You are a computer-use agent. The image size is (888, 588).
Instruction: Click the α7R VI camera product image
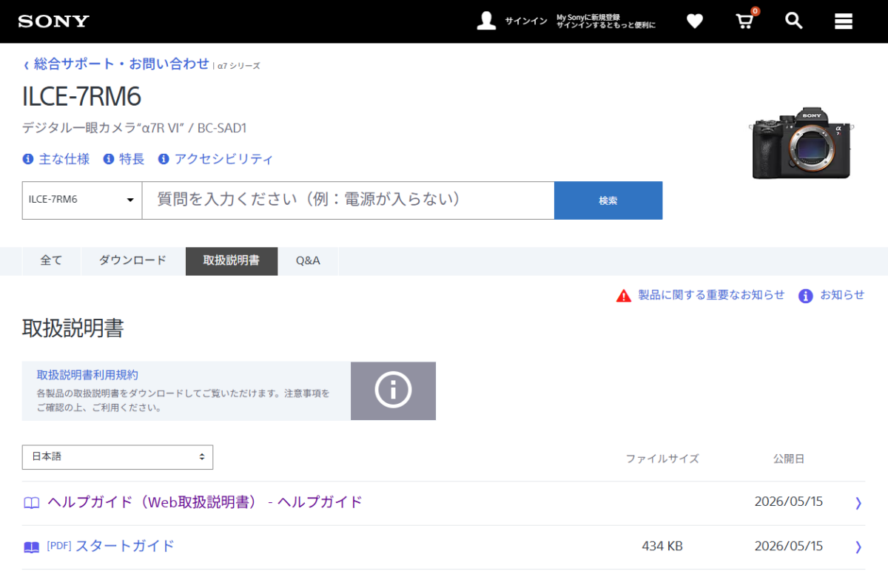[802, 143]
